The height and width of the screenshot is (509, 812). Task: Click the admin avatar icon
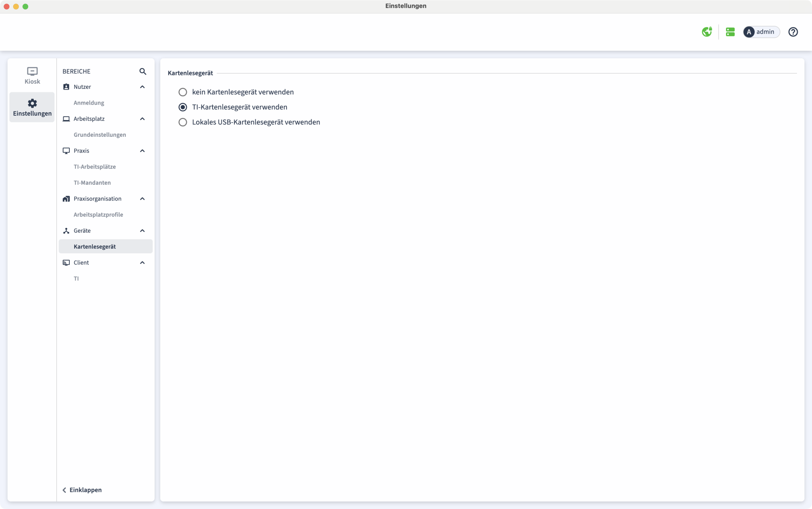749,32
